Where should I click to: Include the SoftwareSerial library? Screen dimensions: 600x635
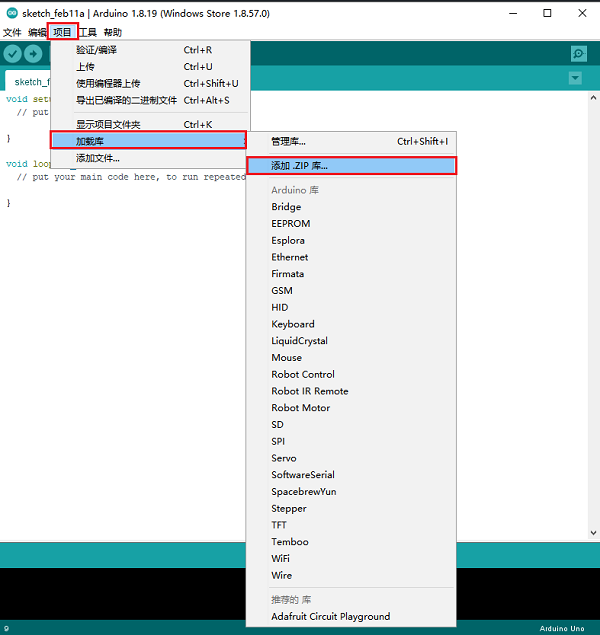[x=351, y=475]
